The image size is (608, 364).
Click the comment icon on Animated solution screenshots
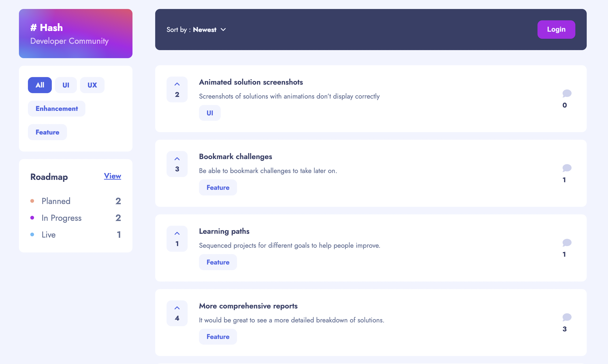coord(567,93)
